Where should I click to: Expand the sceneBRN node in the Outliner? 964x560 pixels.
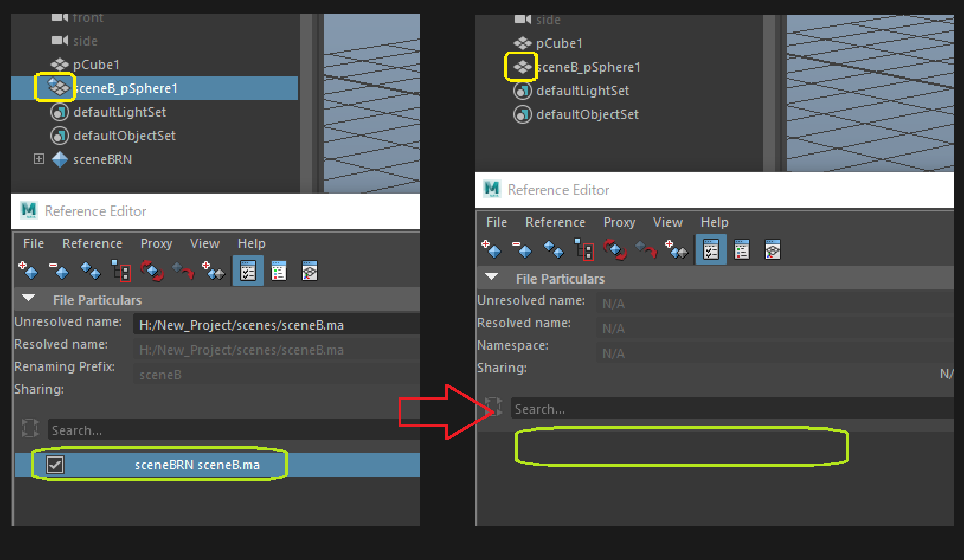pos(38,159)
